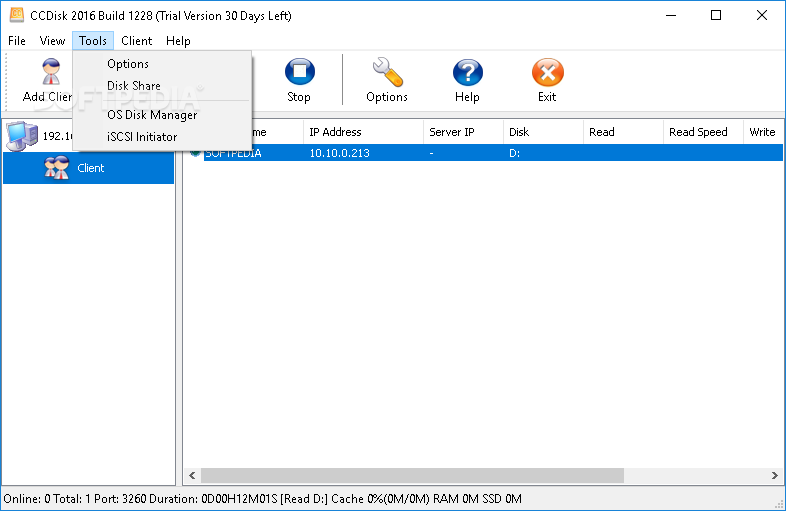Viewport: 786px width, 511px height.
Task: Select the server computer icon in the tree
Action: (22, 135)
